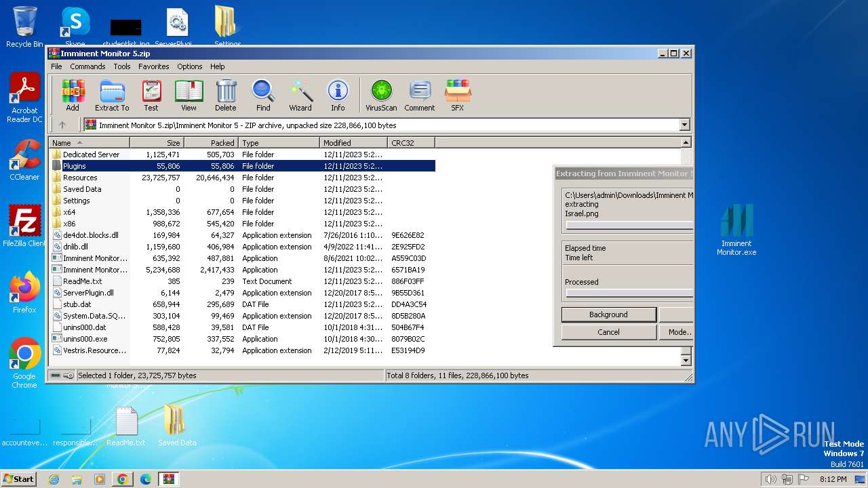Screen dimensions: 868x488
Task: Sort by Size column header
Action: point(157,143)
